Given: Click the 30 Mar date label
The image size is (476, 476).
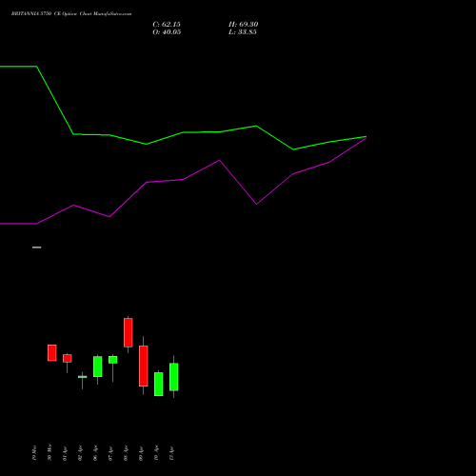Looking at the screenshot, I should [x=50, y=452].
